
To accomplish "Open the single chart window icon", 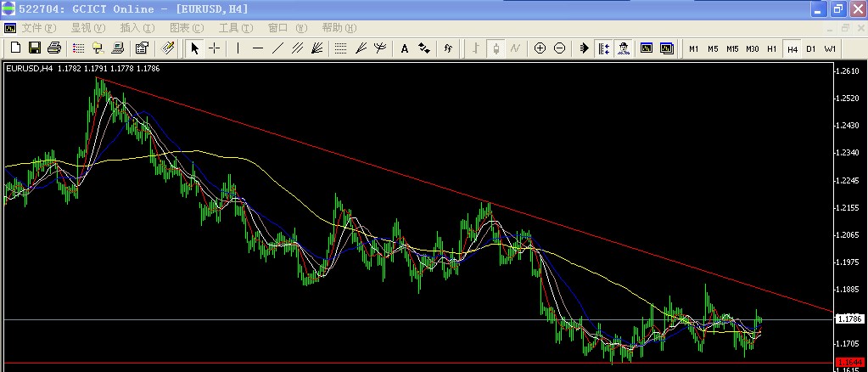I will tap(647, 48).
